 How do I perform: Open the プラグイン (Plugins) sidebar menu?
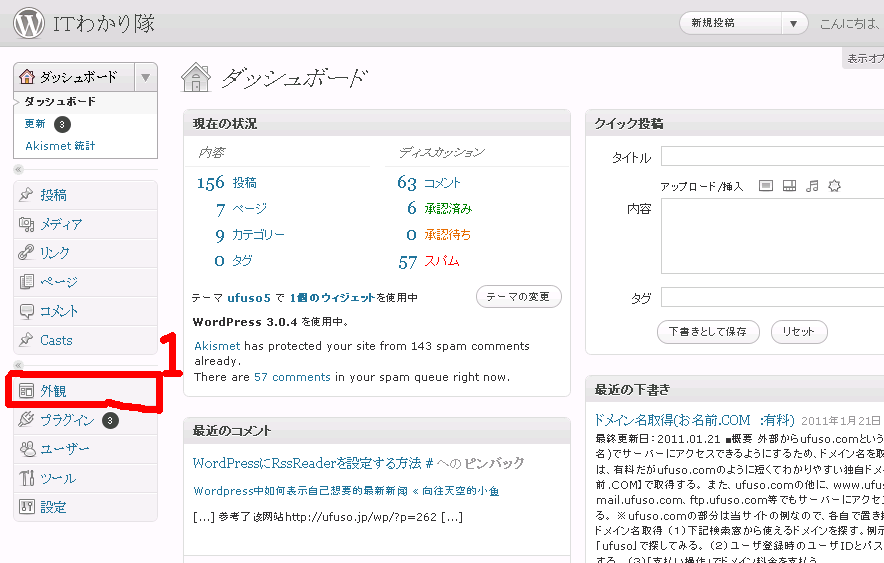point(67,420)
